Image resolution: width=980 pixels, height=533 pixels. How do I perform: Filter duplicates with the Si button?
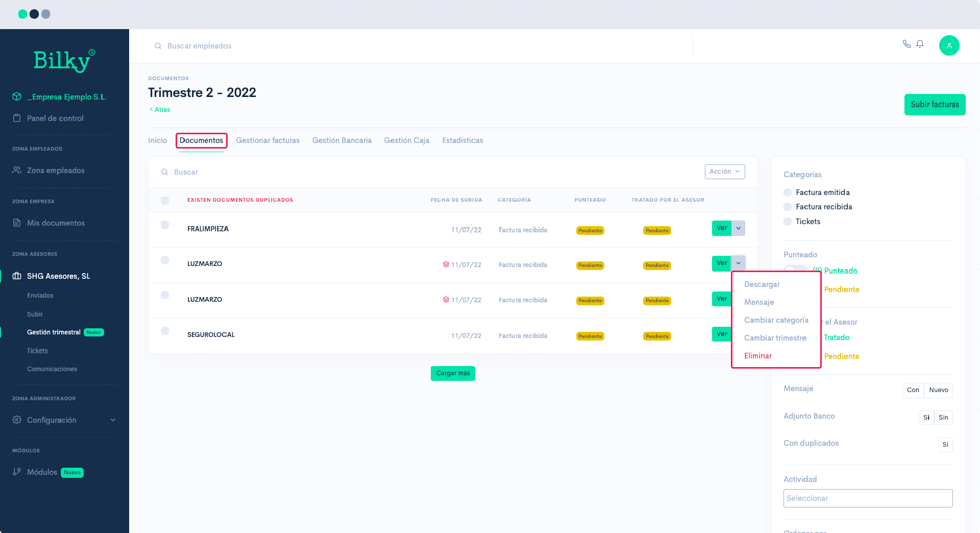click(x=945, y=445)
